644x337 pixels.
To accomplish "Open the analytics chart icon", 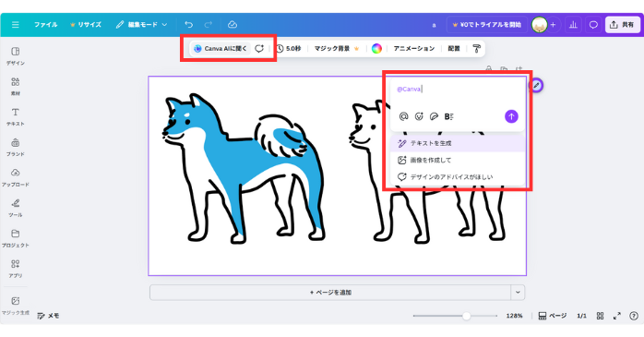I will tap(573, 25).
